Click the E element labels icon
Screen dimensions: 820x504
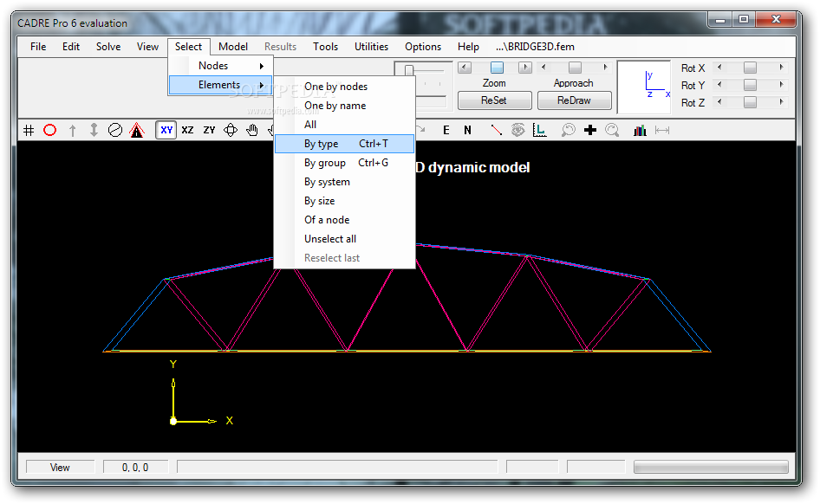pos(446,130)
